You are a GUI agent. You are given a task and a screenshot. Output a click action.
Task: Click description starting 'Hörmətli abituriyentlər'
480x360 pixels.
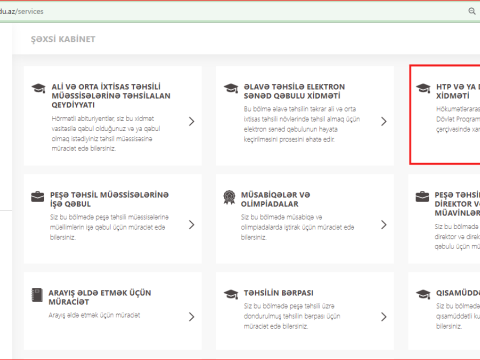point(106,134)
